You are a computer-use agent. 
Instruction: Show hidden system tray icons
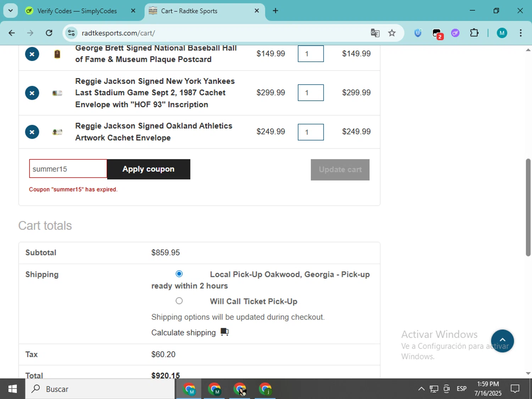[421, 389]
